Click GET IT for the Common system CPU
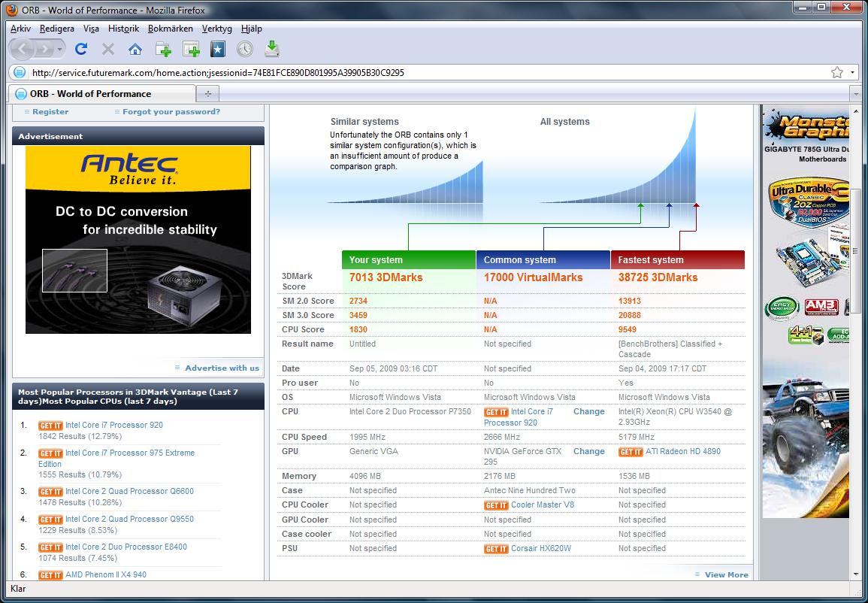The height and width of the screenshot is (603, 868). click(496, 413)
